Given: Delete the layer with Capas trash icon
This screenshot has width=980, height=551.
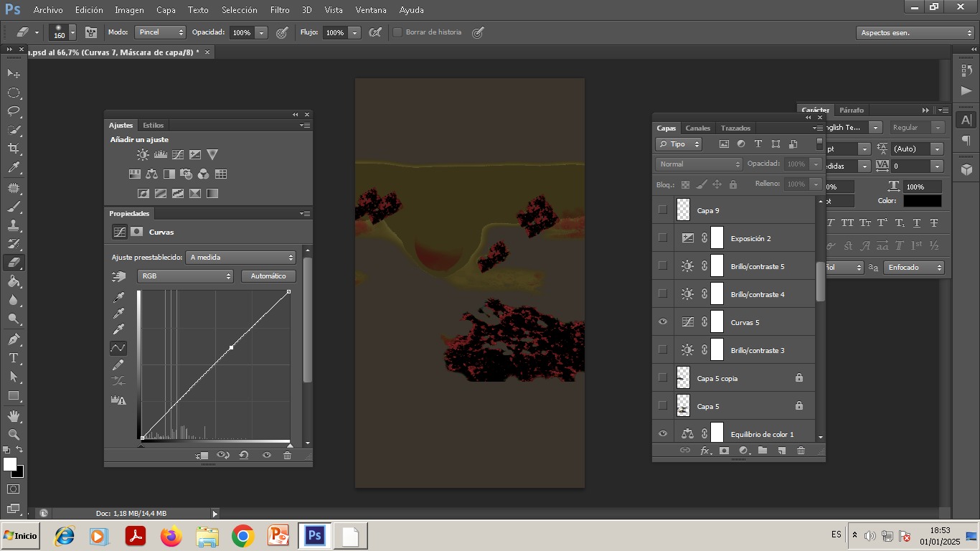Looking at the screenshot, I should tap(801, 451).
